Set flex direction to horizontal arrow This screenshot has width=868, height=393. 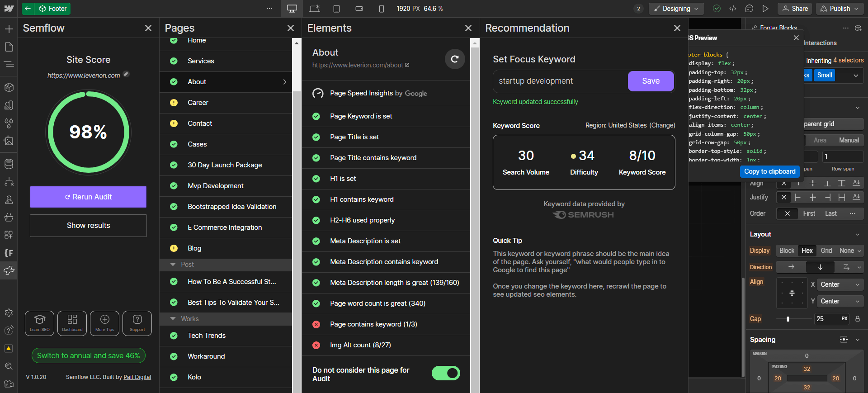791,267
